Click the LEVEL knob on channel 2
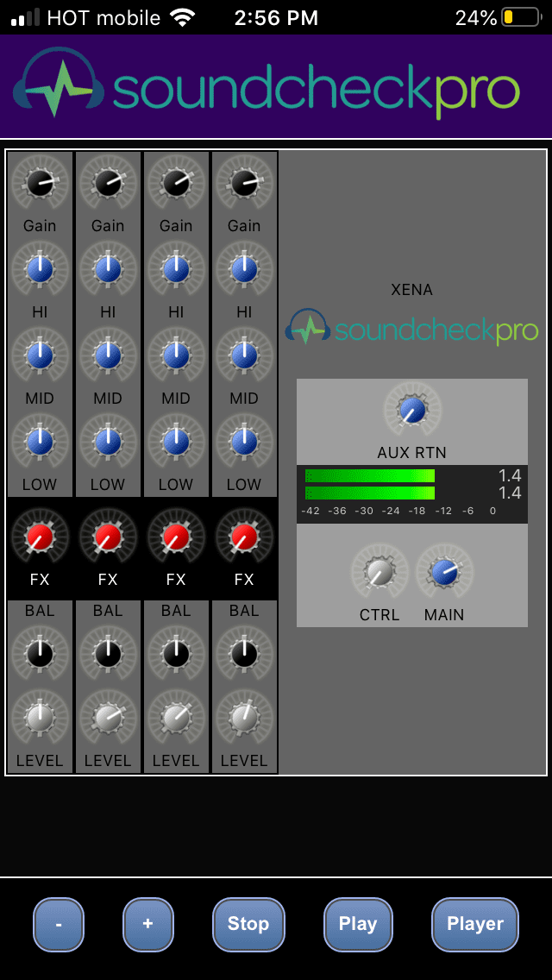This screenshot has height=980, width=552. point(108,718)
